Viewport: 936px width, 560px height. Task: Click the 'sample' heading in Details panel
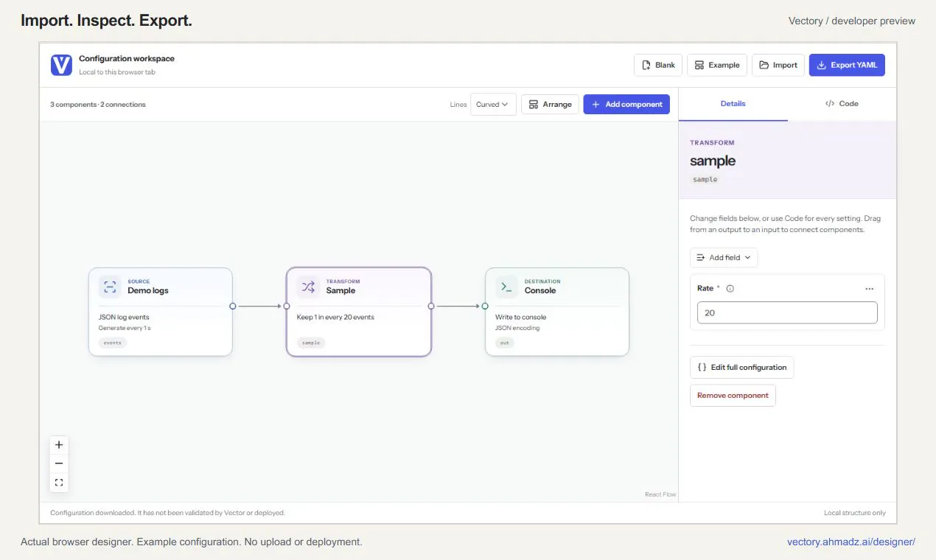[713, 161]
